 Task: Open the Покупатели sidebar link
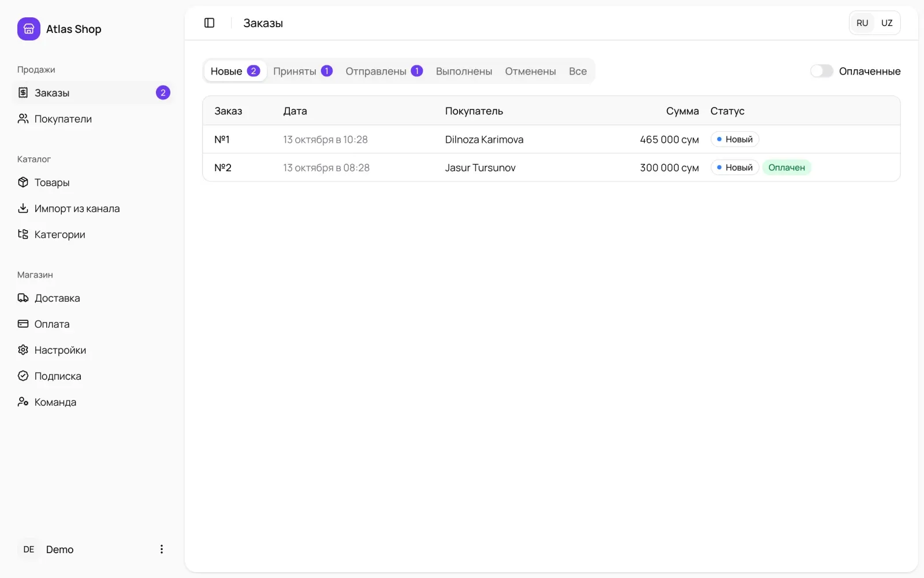tap(92, 118)
